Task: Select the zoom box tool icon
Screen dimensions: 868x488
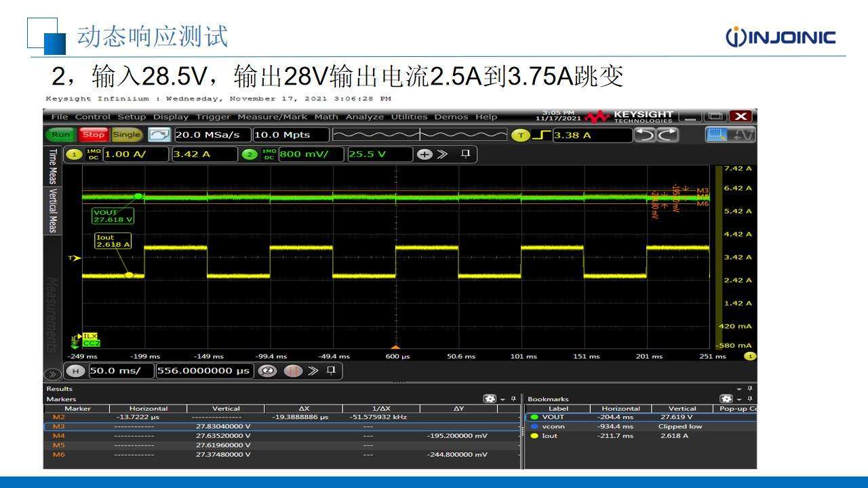Action: (x=716, y=135)
